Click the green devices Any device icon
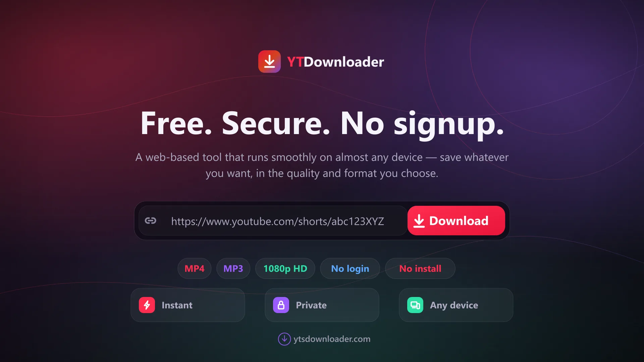 pos(415,305)
